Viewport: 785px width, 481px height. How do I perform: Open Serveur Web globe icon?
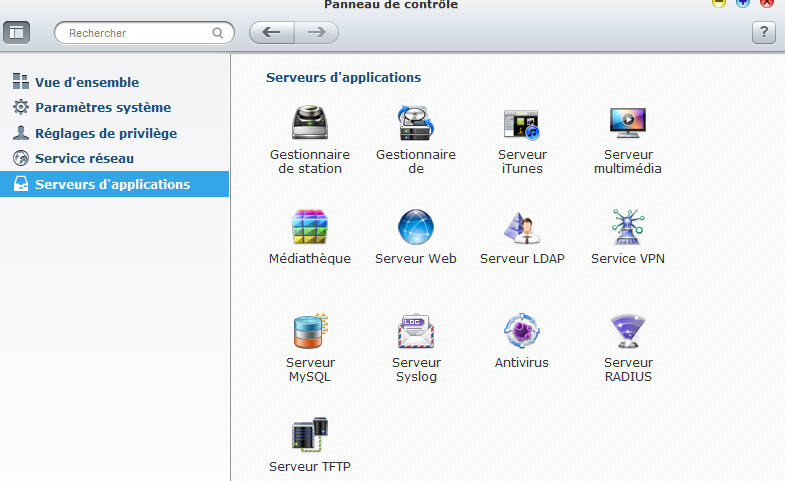click(x=416, y=227)
